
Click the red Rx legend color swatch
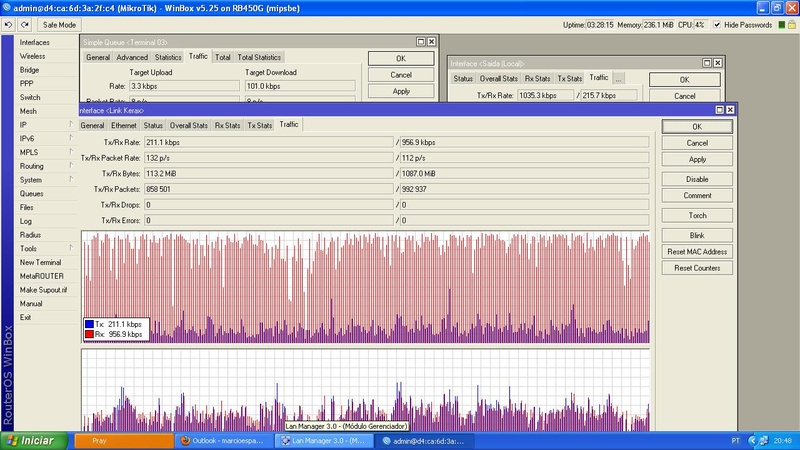[x=89, y=334]
